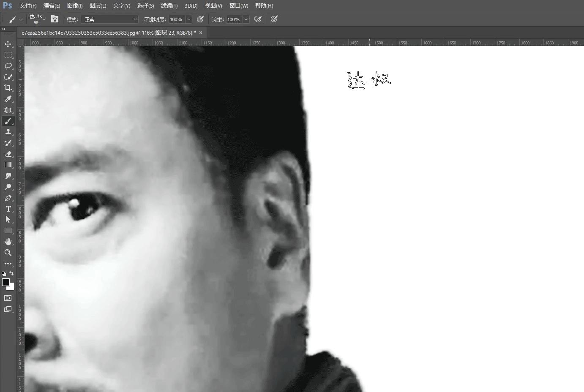584x392 pixels.
Task: Select the Hand tool
Action: coord(8,242)
